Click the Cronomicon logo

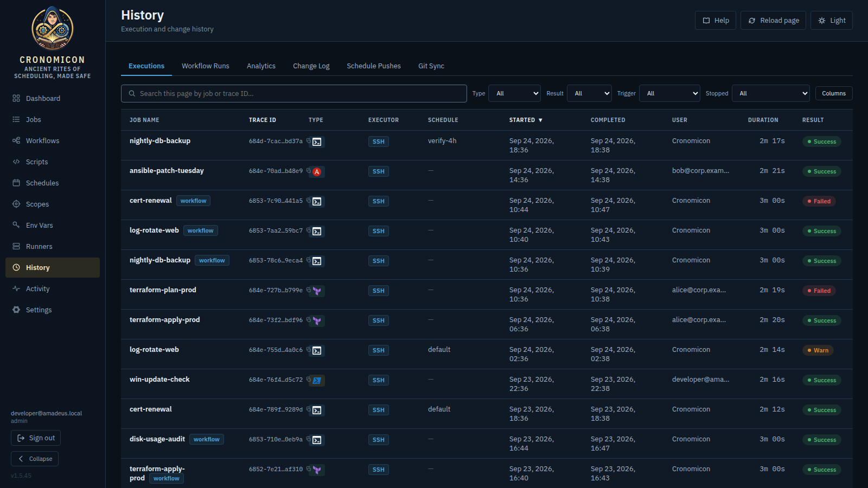[53, 28]
